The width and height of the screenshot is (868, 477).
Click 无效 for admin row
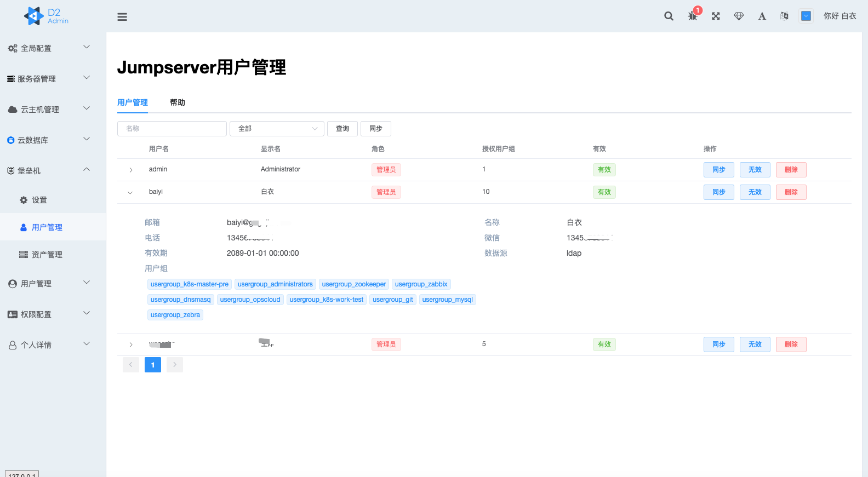click(x=755, y=170)
